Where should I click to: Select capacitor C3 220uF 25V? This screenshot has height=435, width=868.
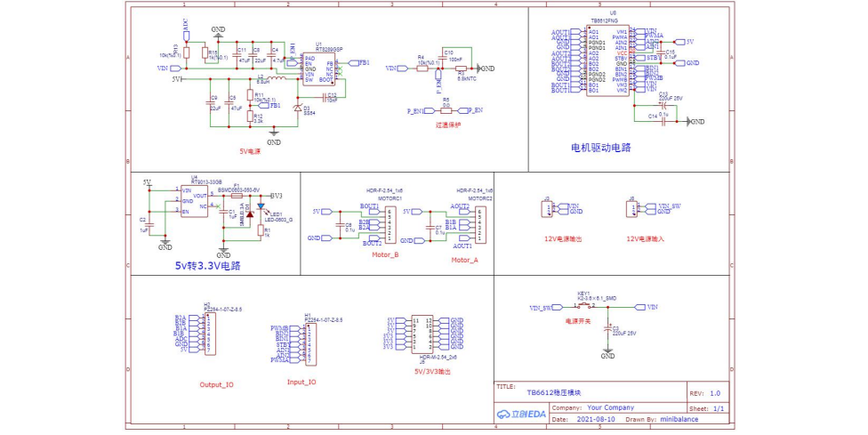607,329
